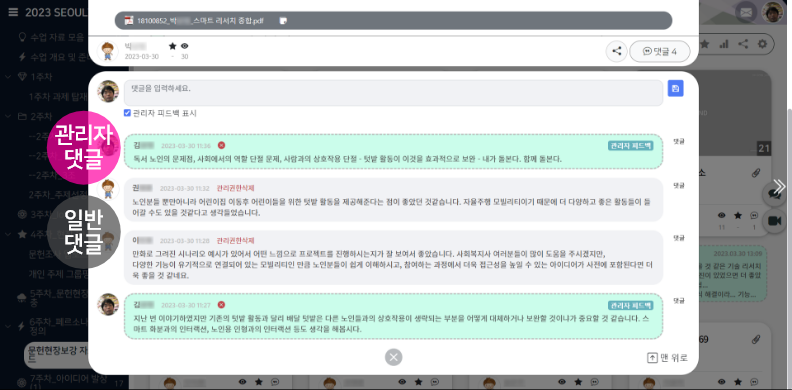Screen dimensions: 792x390
Task: Click the copy icon next to the PDF filename
Action: 283,21
